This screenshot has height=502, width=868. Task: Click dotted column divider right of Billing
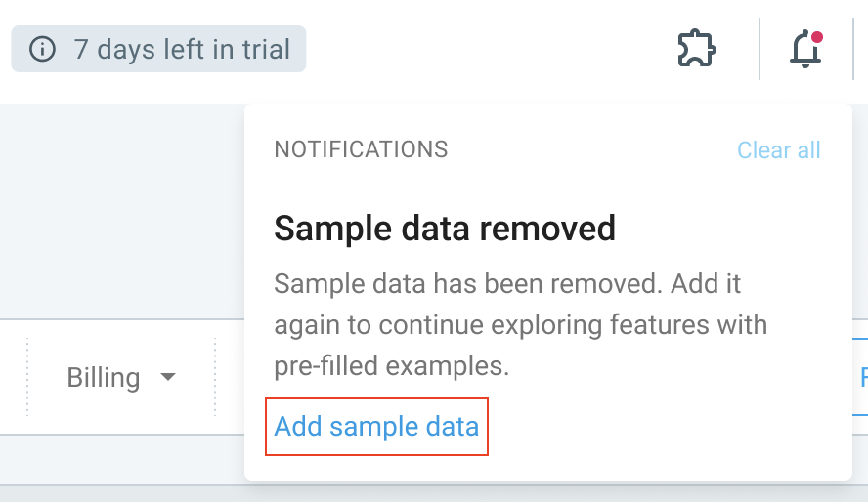(215, 377)
